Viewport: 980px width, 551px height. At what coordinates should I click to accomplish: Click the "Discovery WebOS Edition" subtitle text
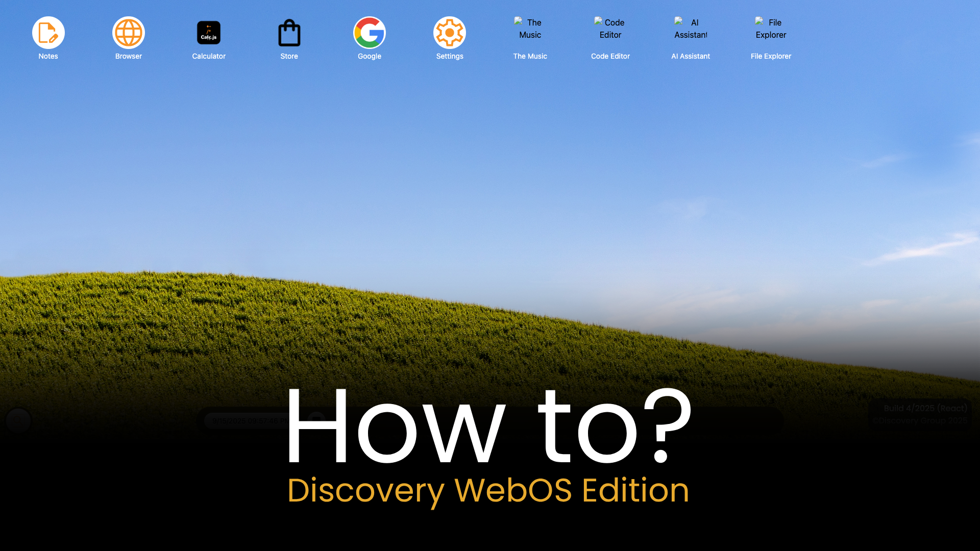pos(488,491)
